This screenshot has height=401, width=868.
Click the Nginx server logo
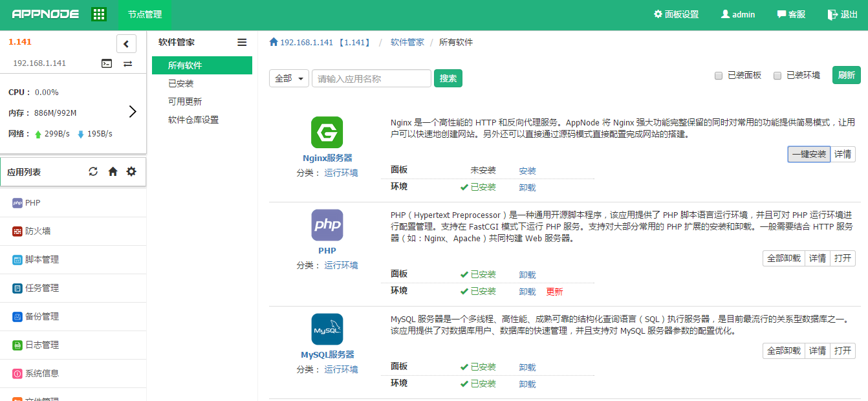(327, 133)
